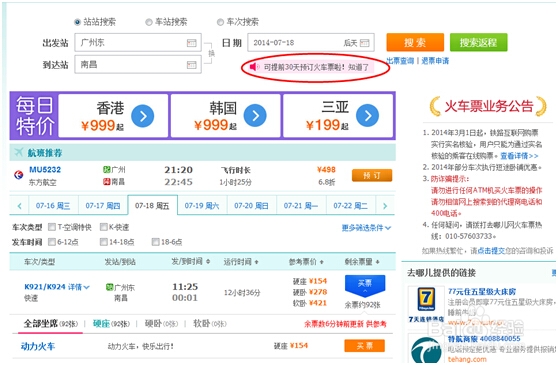Select the 车站搜索 radio button
558x365 pixels.
pos(149,22)
